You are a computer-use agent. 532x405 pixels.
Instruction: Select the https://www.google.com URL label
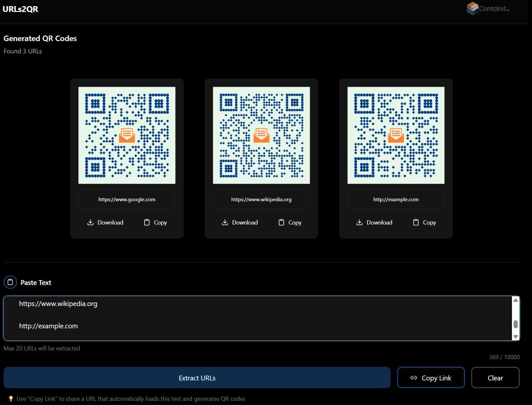click(x=127, y=199)
